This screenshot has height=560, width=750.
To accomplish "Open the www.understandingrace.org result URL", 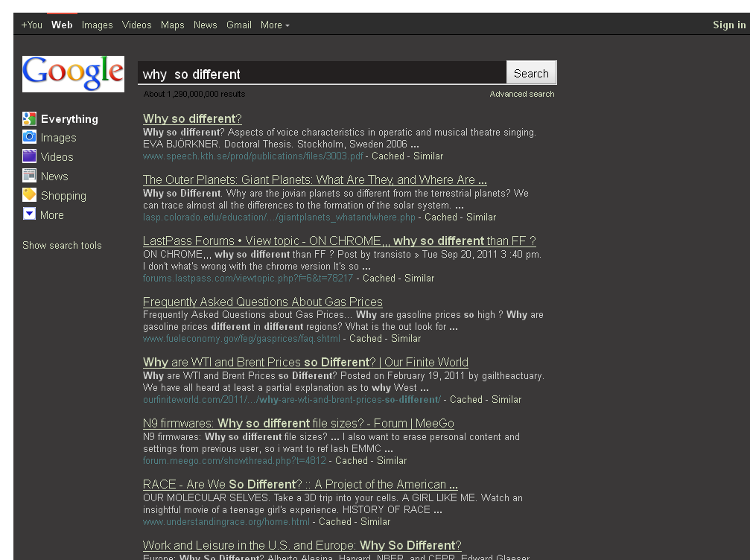I will 226,522.
